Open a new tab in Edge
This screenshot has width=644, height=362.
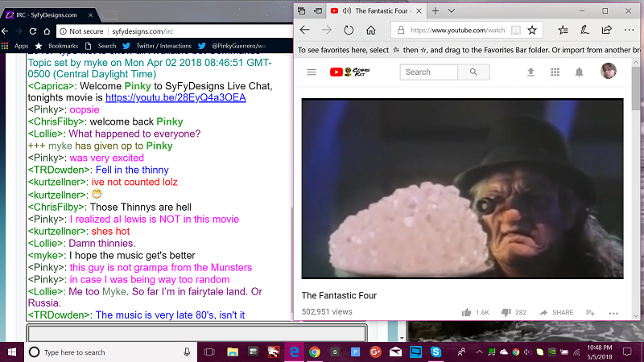tap(436, 11)
